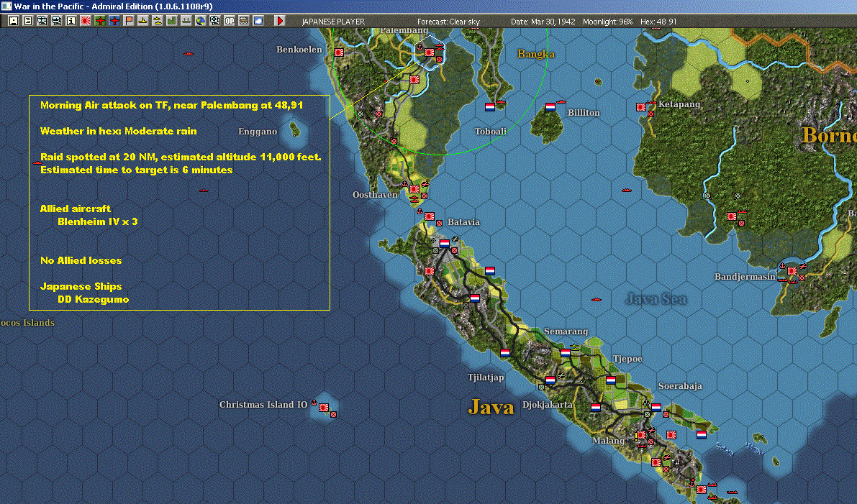Click the Oosthaven map label
This screenshot has height=504, width=857.
tap(375, 194)
